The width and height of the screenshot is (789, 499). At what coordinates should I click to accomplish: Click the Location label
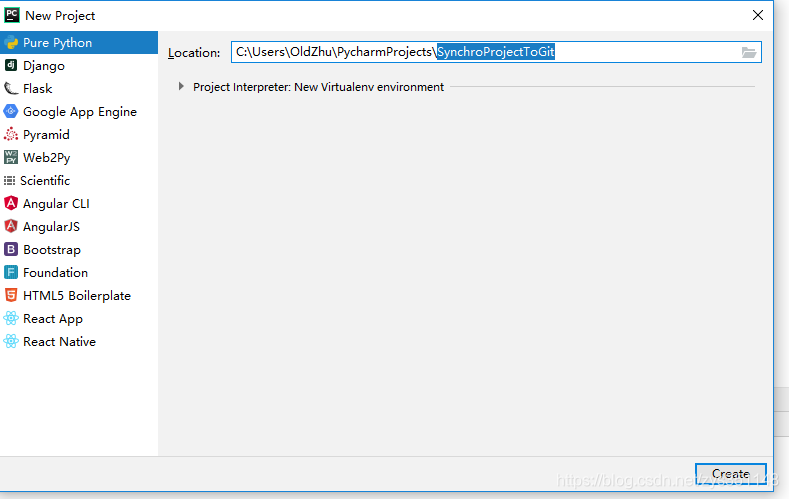pyautogui.click(x=194, y=53)
